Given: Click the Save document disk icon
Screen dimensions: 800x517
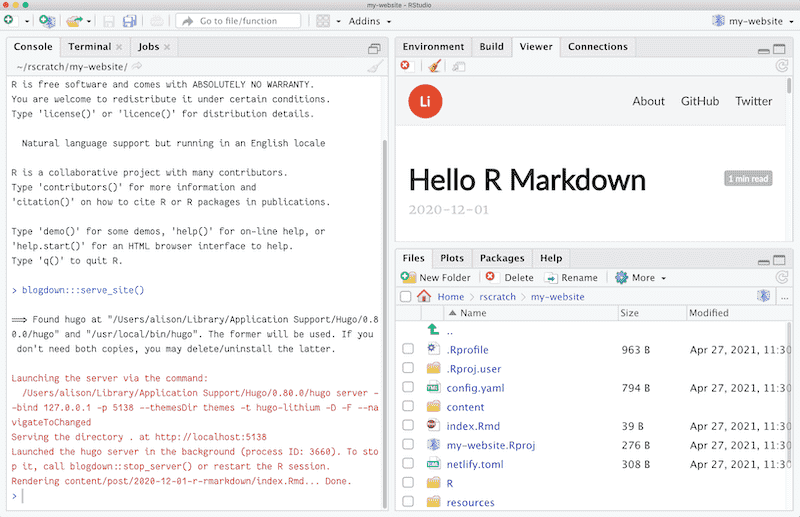Looking at the screenshot, I should click(109, 21).
